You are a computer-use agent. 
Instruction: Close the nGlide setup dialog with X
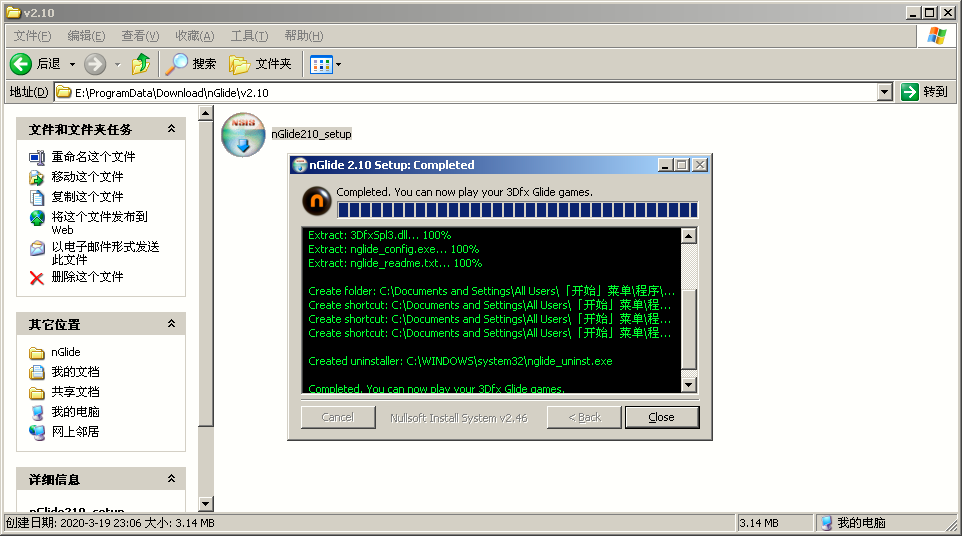pos(699,165)
